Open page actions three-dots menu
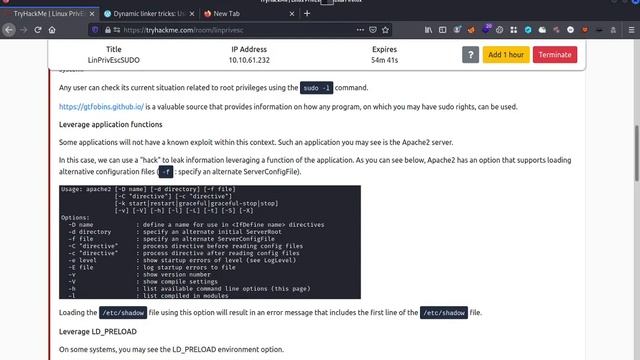 [x=360, y=30]
